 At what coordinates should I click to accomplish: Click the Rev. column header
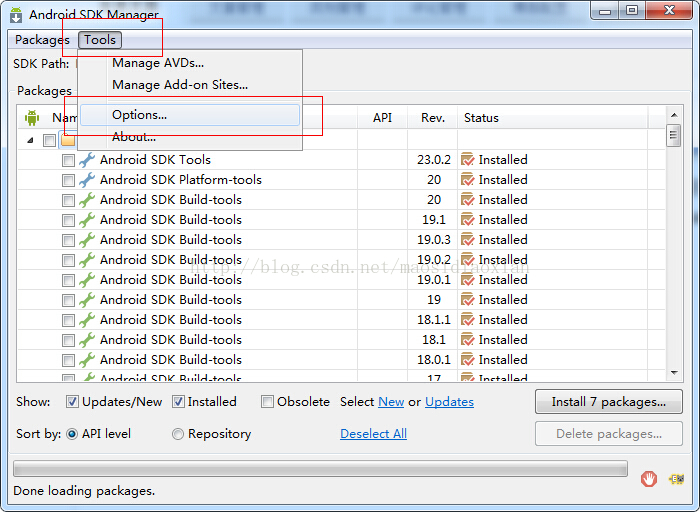coord(433,118)
